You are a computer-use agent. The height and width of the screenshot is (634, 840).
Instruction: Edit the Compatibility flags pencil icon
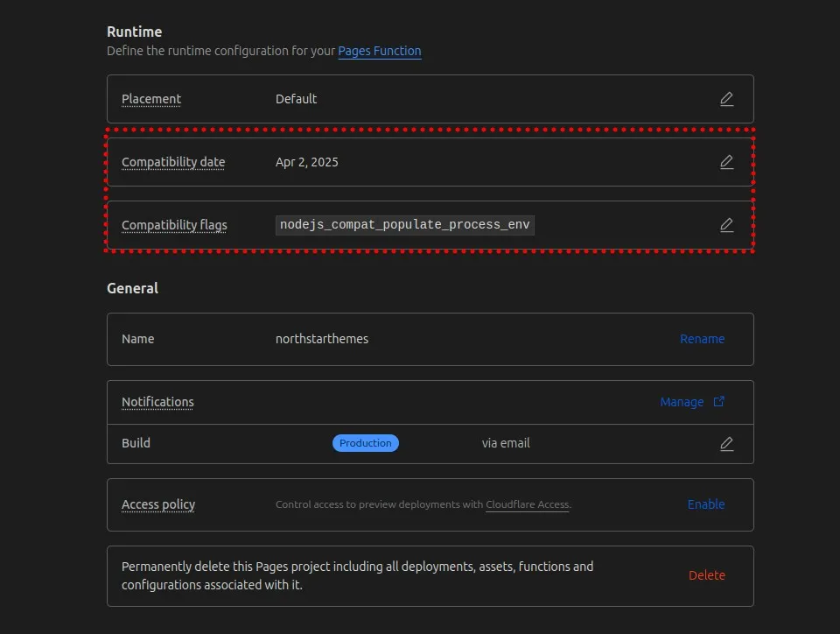coord(726,225)
